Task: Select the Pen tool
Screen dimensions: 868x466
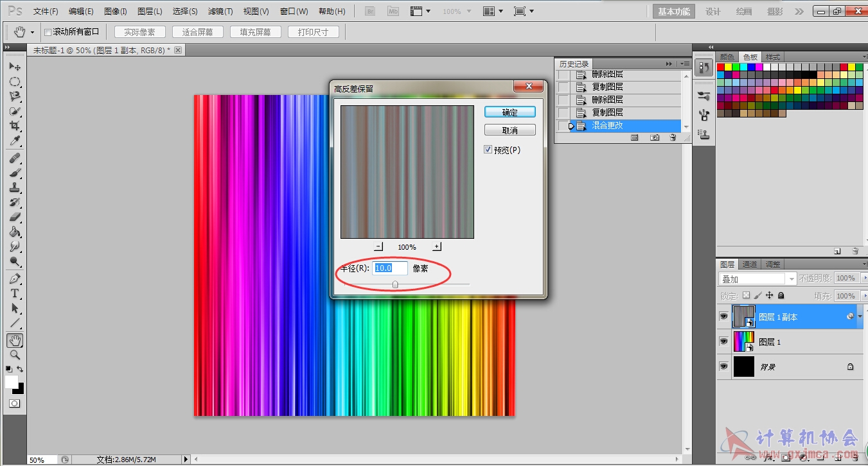Action: (15, 279)
